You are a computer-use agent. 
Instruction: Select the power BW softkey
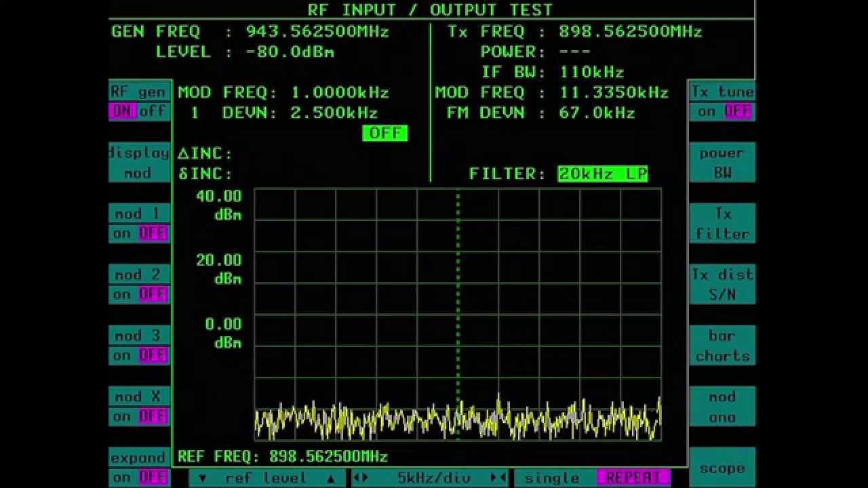722,163
